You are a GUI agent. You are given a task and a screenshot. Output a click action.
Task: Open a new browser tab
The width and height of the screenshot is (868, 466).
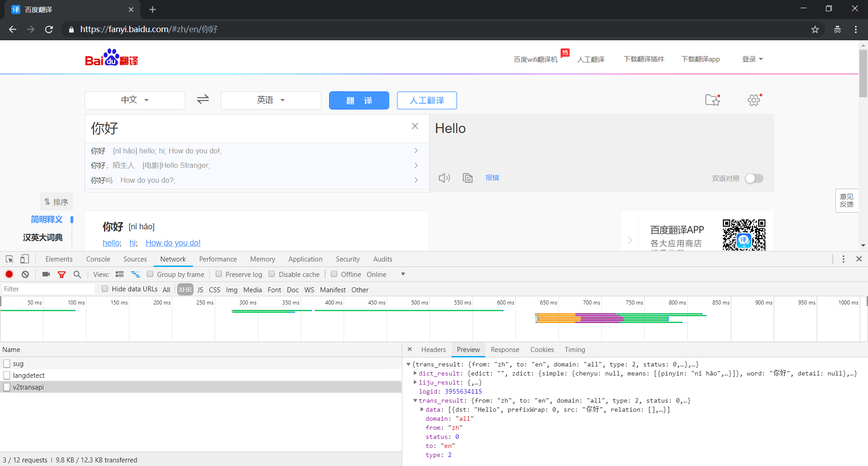pyautogui.click(x=152, y=10)
